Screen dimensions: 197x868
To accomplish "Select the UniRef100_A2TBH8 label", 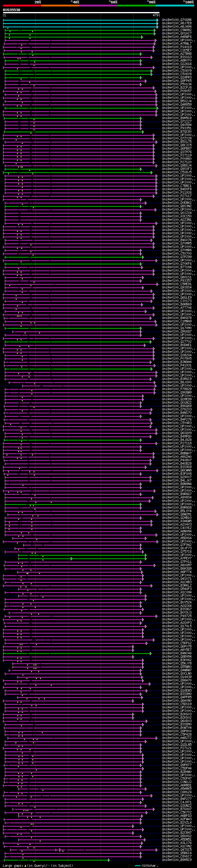I will click(177, 54).
